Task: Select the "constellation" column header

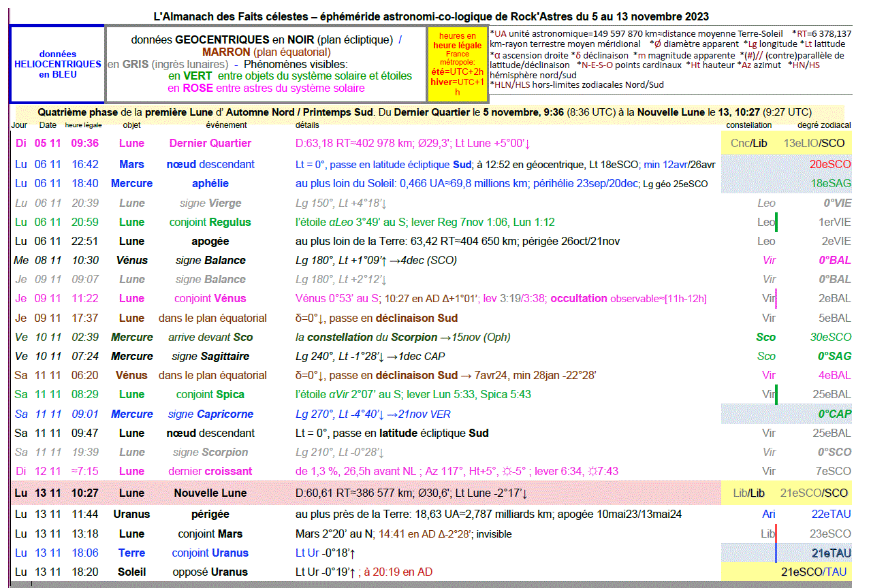Action: pyautogui.click(x=748, y=125)
